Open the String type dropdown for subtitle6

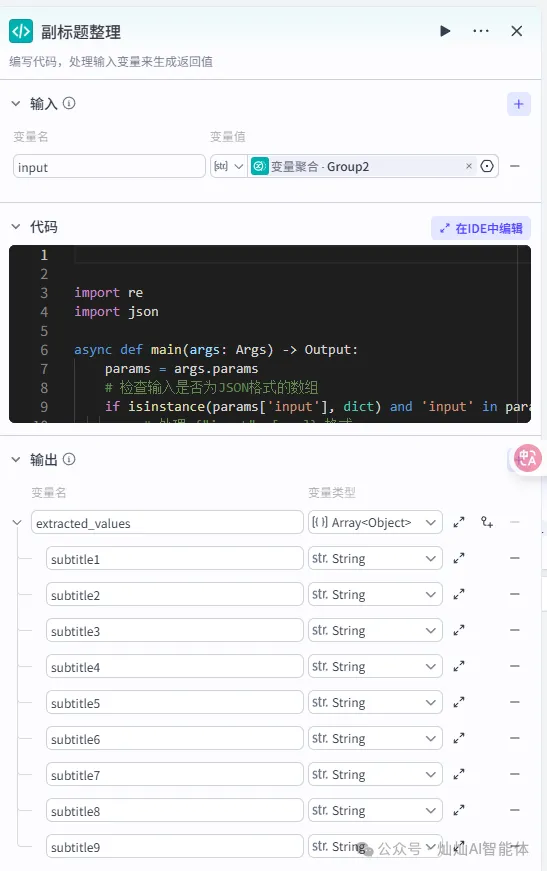pos(375,739)
